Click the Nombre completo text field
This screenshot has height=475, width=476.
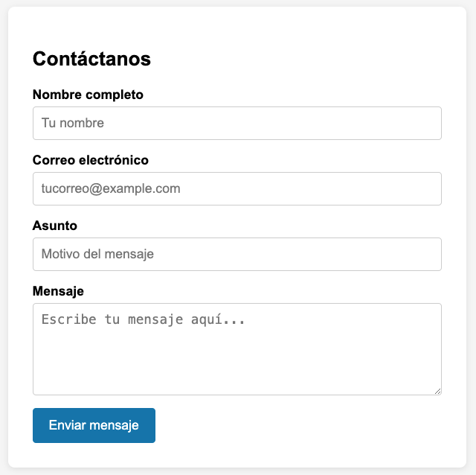[237, 123]
